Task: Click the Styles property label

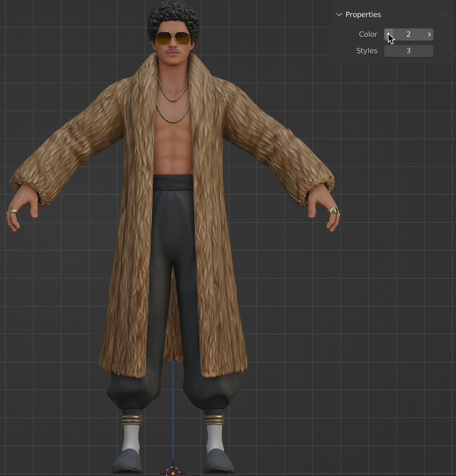Action: click(x=367, y=51)
